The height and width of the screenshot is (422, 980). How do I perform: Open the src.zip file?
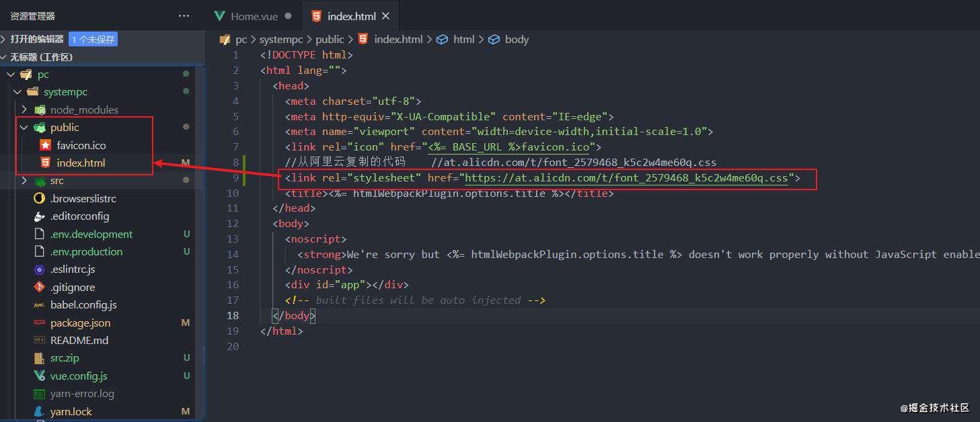click(65, 358)
